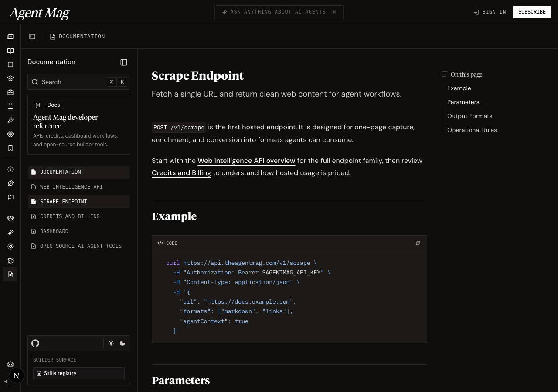The image size is (558, 392).
Task: Click the docs Search field
Action: pyautogui.click(x=70, y=82)
